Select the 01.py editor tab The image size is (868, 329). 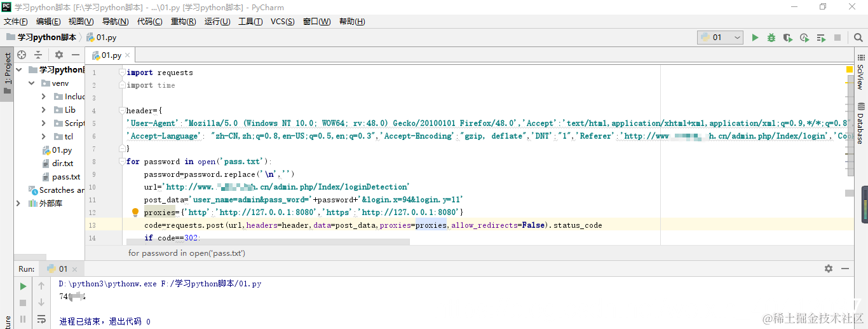tap(111, 55)
